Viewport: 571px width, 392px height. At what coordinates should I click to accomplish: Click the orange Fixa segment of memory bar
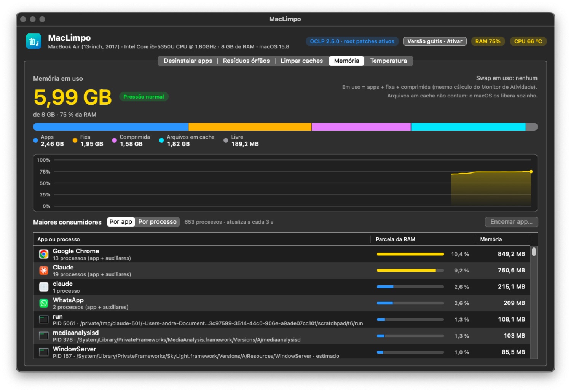250,127
